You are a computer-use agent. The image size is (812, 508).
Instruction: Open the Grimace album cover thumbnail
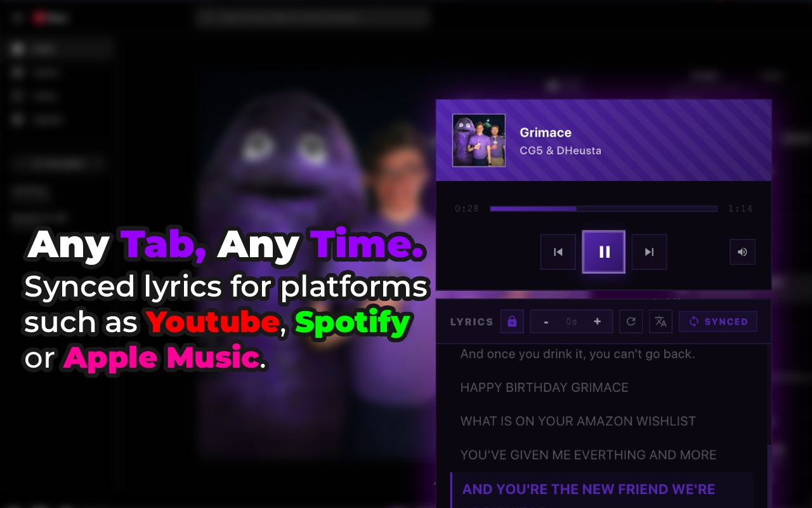pos(479,140)
